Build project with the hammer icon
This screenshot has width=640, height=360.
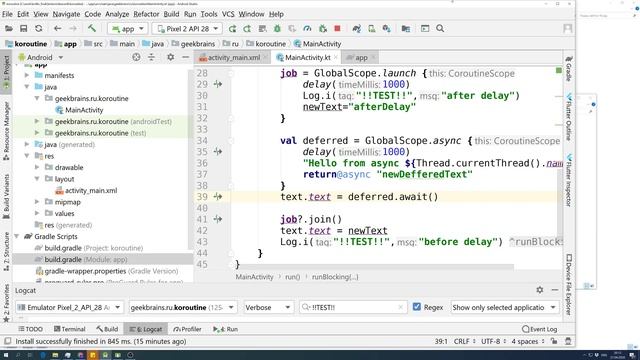pos(92,28)
